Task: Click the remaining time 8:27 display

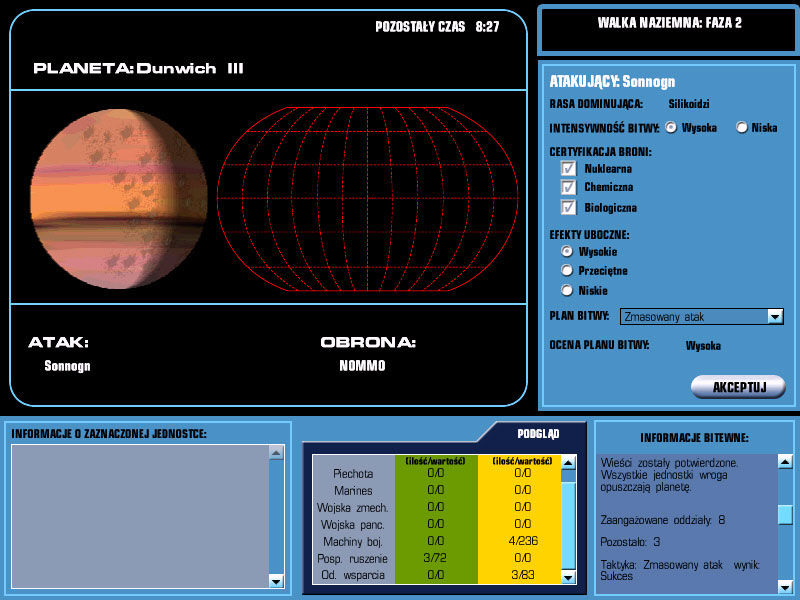Action: point(487,27)
